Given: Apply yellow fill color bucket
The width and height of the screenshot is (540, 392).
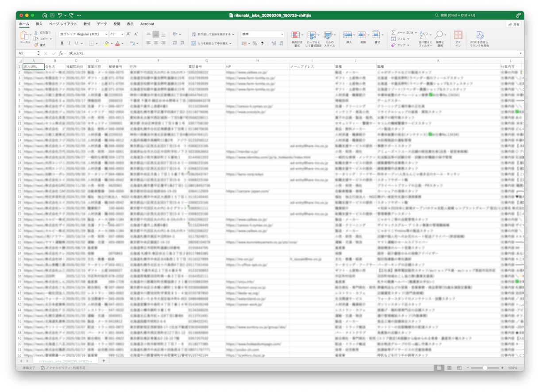Looking at the screenshot, I should tap(106, 43).
